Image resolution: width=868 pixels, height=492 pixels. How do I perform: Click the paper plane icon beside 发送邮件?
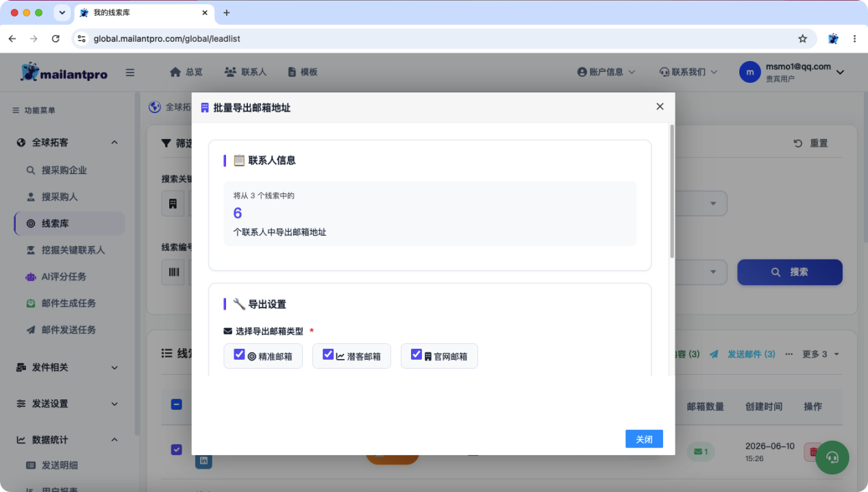tap(715, 354)
